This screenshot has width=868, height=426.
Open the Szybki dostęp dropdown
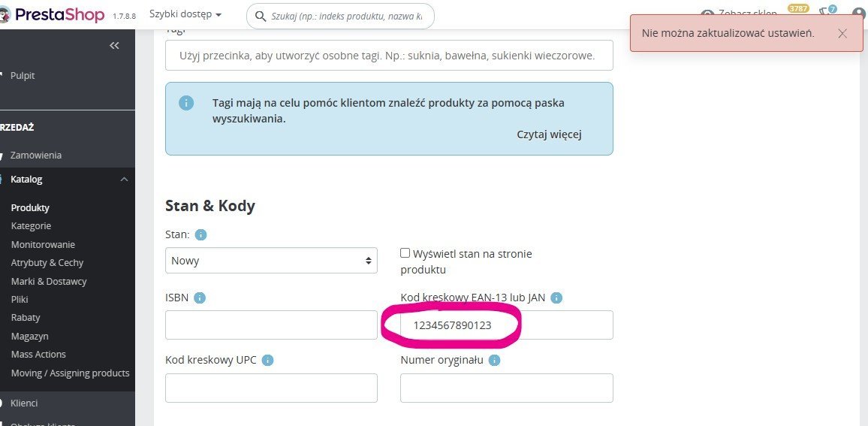[x=185, y=14]
